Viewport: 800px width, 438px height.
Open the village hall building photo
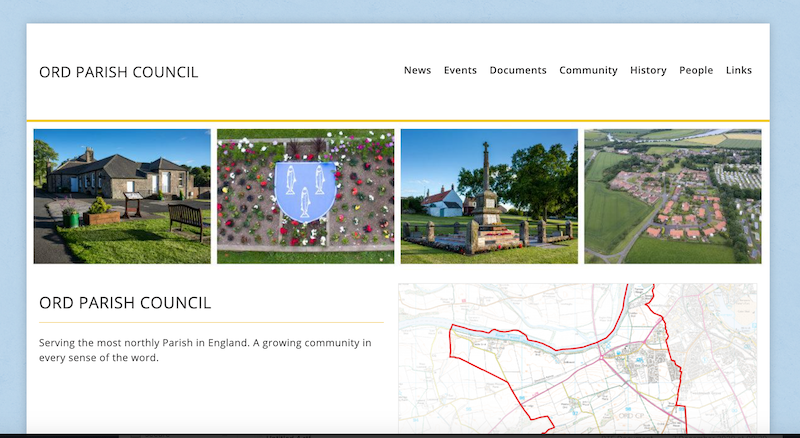click(122, 196)
